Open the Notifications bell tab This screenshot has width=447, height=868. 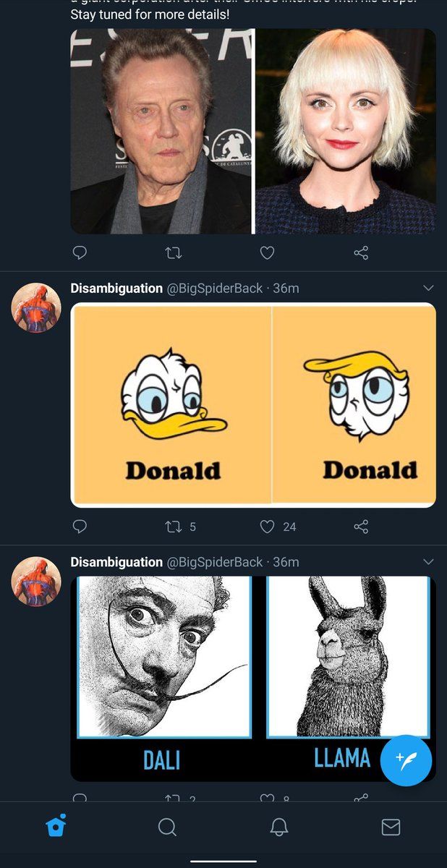[x=279, y=827]
